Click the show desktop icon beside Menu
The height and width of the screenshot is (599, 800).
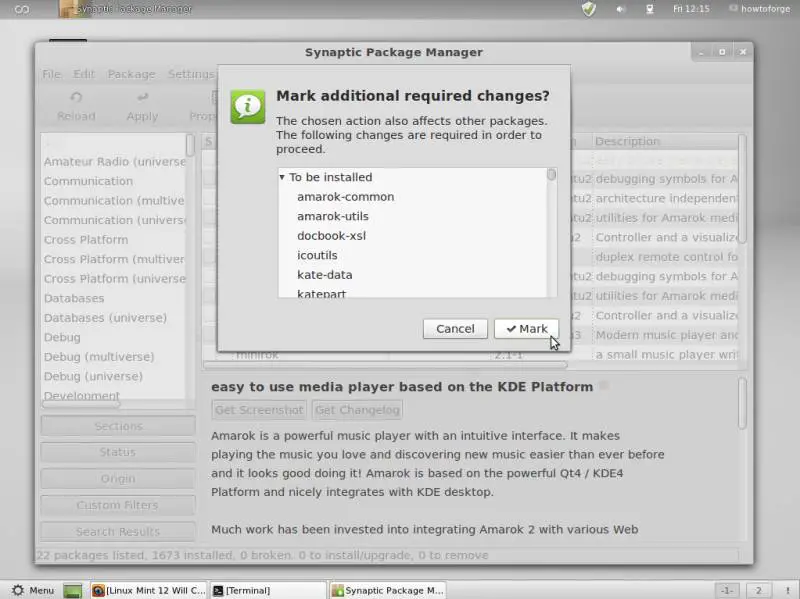tap(72, 590)
